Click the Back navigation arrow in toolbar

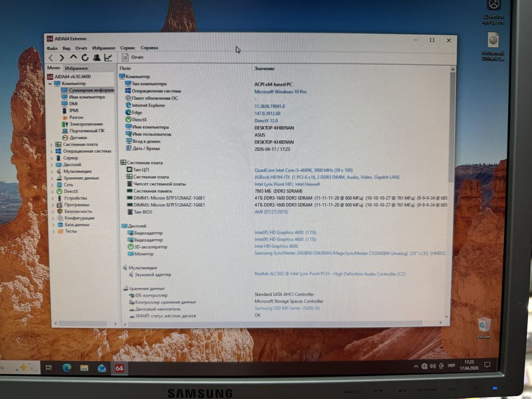(51, 58)
